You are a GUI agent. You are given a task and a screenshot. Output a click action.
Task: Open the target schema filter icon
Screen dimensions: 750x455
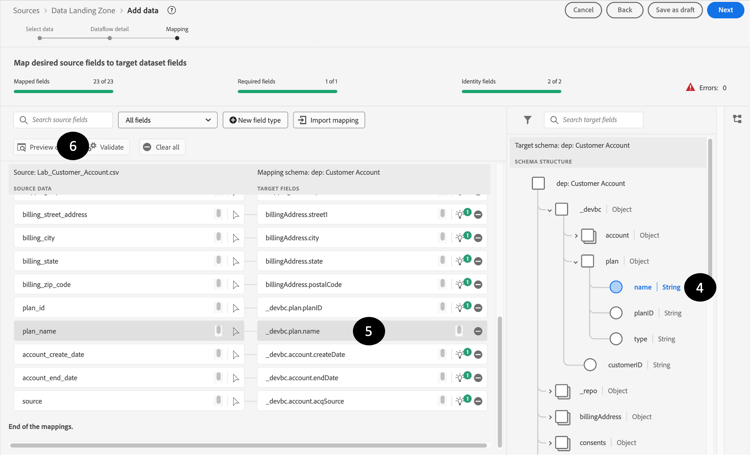coord(527,120)
